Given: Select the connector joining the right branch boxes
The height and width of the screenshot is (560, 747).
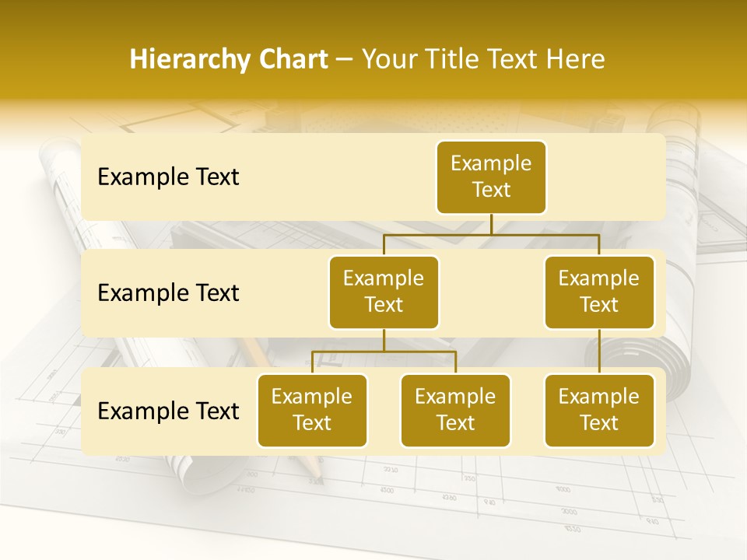Looking at the screenshot, I should click(x=599, y=352).
